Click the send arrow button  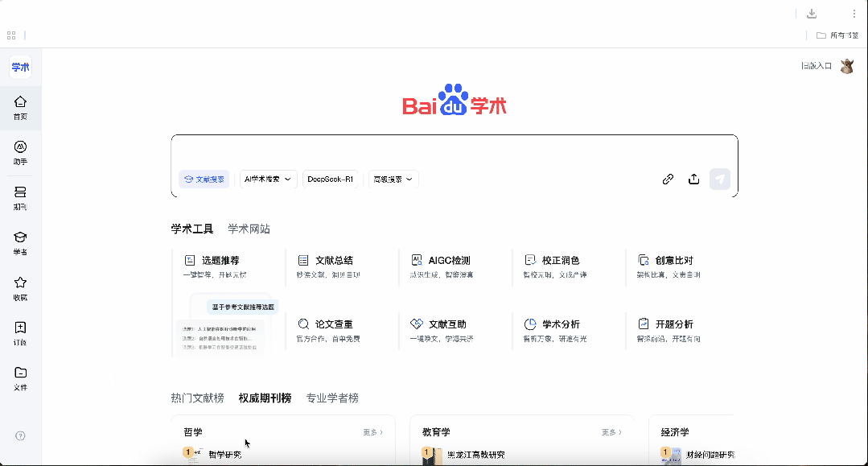[720, 179]
